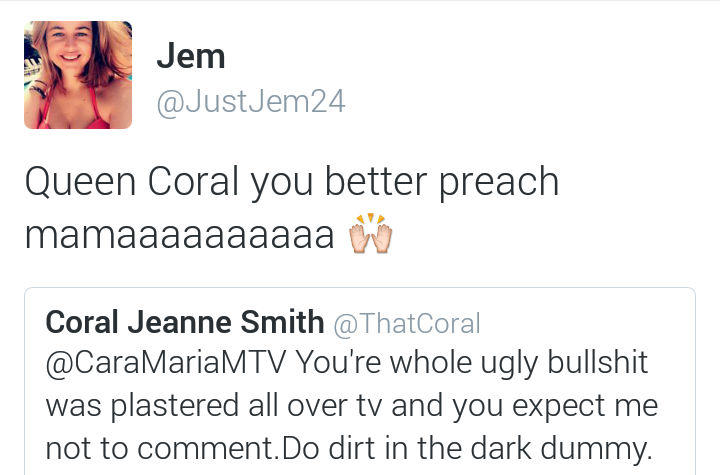Click the @ThatCoral handle

tap(407, 323)
